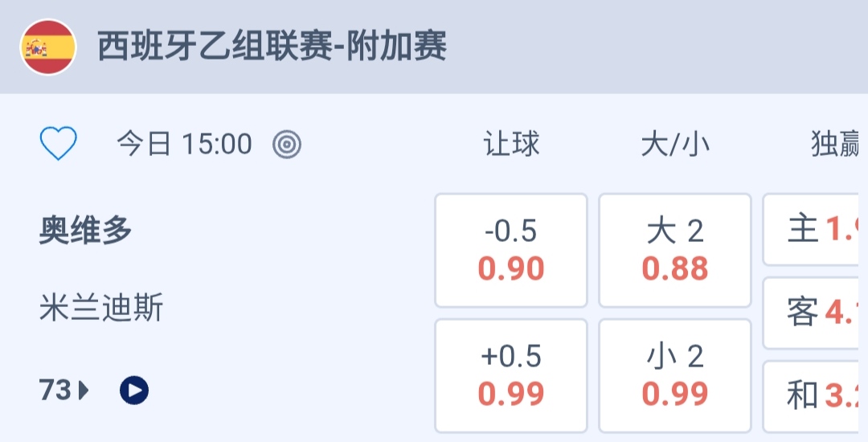Choose the 和 draw odds

[816, 395]
